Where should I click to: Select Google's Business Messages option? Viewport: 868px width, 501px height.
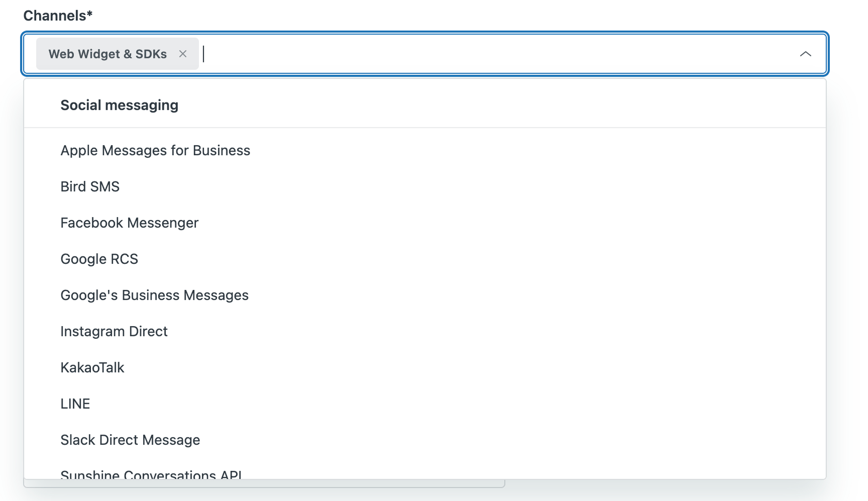coord(154,295)
